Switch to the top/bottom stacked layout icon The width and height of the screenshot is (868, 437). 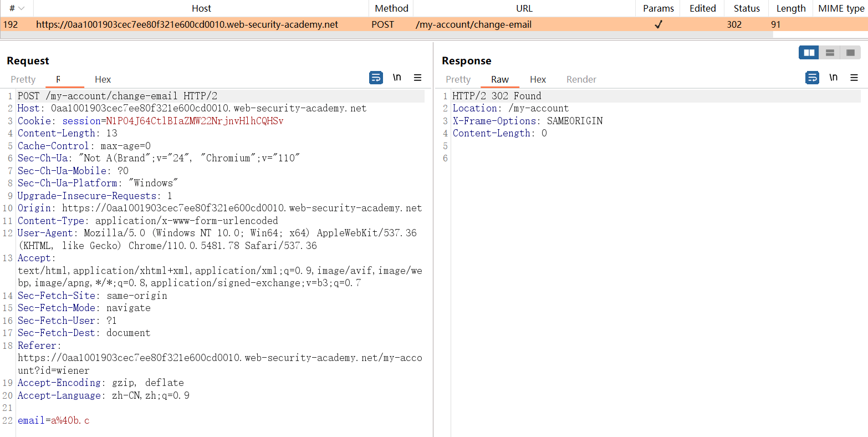pyautogui.click(x=830, y=53)
